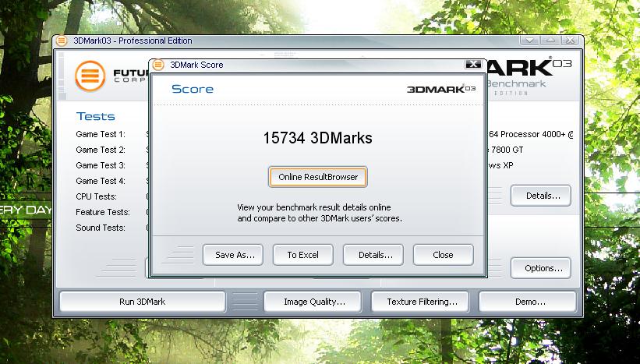The height and width of the screenshot is (364, 640).
Task: Open Details in the Score dialog
Action: [x=373, y=255]
